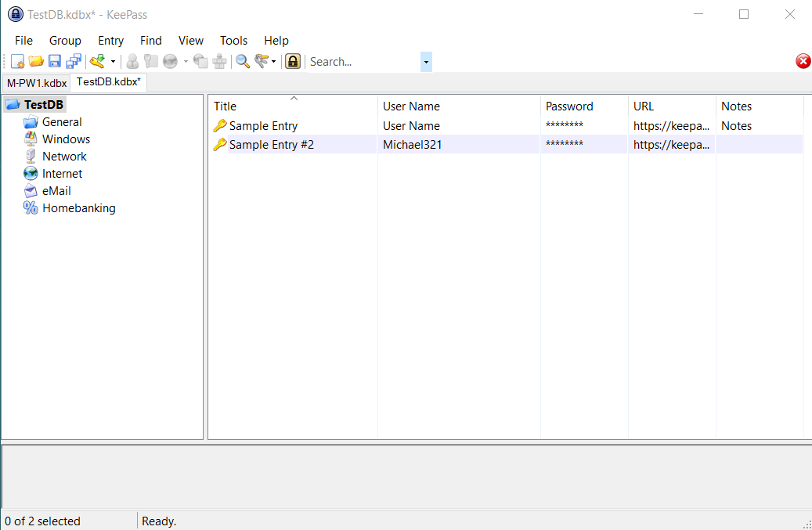Click the password cell of Sample Entry
This screenshot has height=530, width=812.
(x=584, y=126)
